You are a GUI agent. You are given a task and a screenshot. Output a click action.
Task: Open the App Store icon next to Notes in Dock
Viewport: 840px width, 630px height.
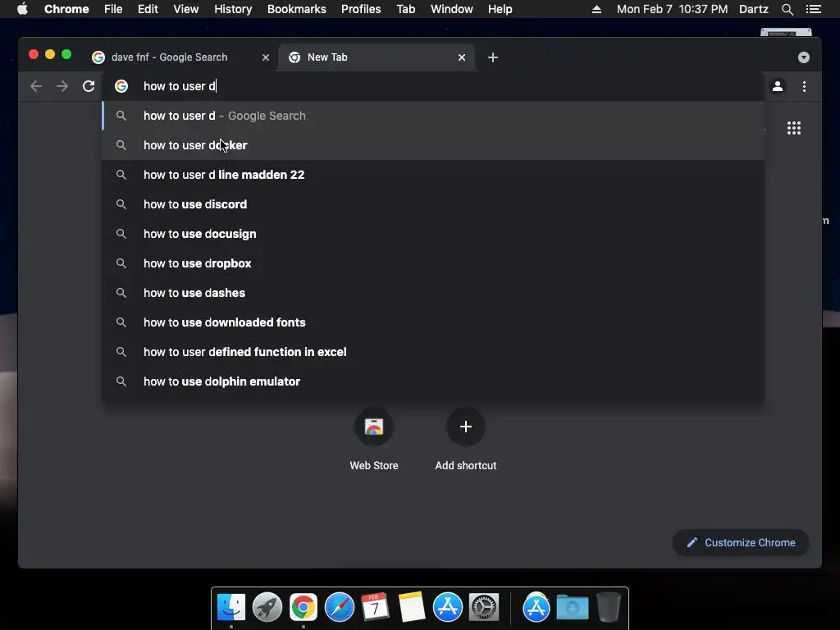pos(448,608)
